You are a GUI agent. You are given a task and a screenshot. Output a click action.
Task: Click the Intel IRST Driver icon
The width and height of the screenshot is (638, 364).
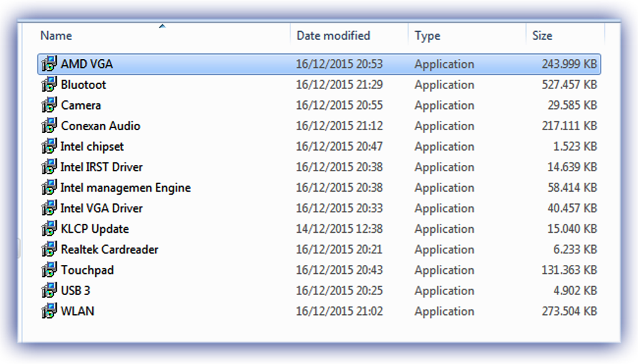(x=49, y=167)
